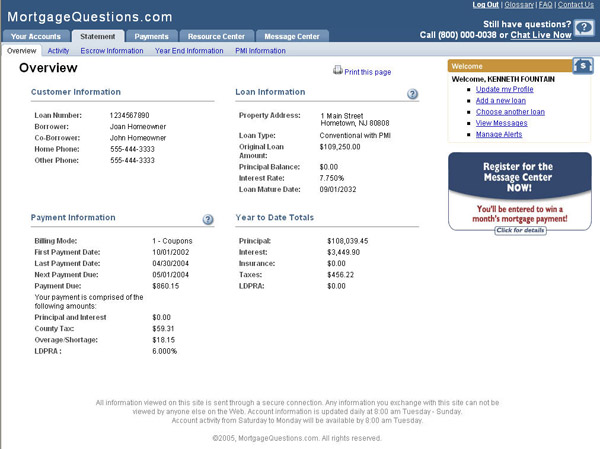Click the first payment date 10/01/2002
The image size is (600, 449).
[171, 252]
